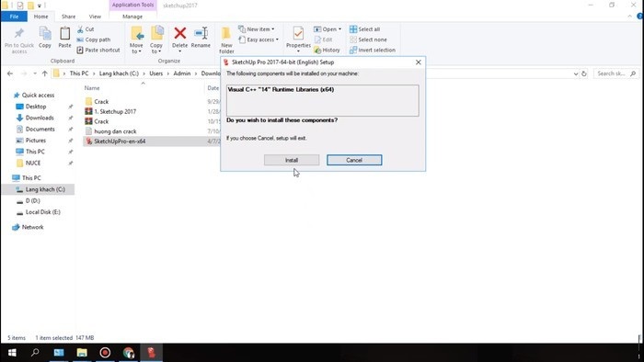Click the Back navigation arrow
The width and height of the screenshot is (644, 362).
(10, 74)
